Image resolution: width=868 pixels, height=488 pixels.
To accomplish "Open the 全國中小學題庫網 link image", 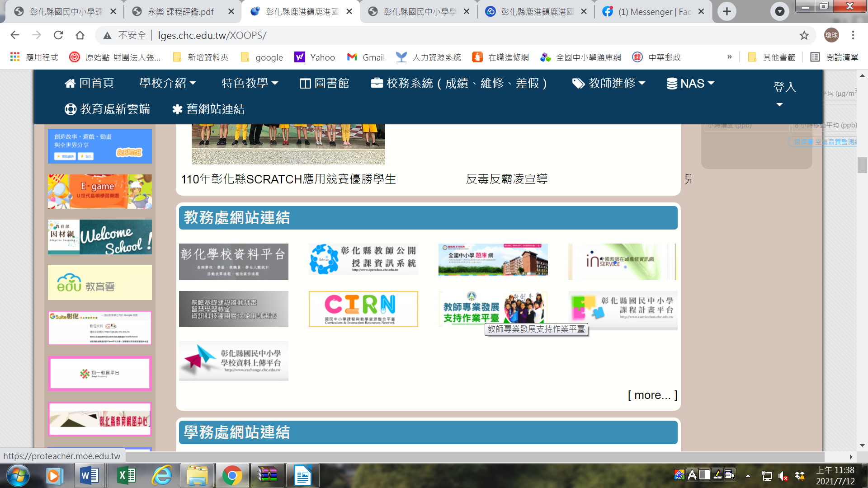I will click(x=493, y=259).
